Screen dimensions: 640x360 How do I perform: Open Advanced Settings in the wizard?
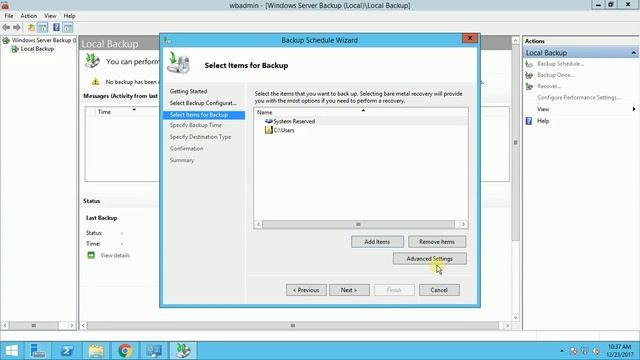click(x=429, y=258)
